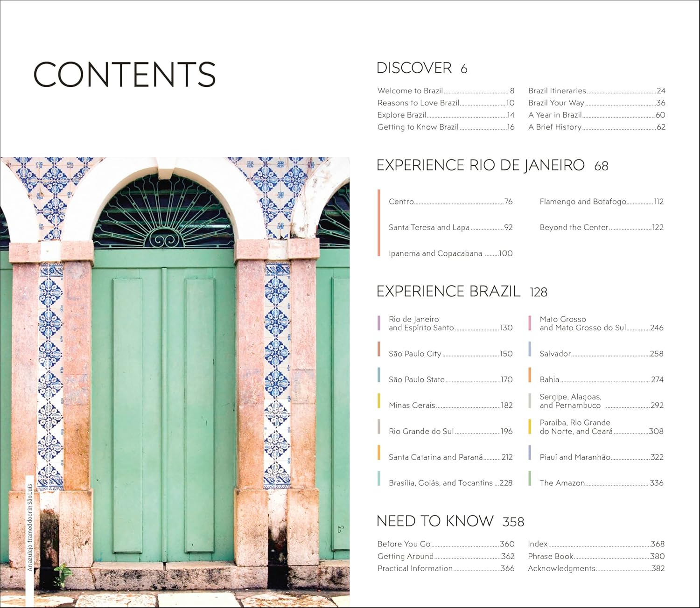Click the large 'CONTENTS' title
The image size is (700, 608).
124,75
